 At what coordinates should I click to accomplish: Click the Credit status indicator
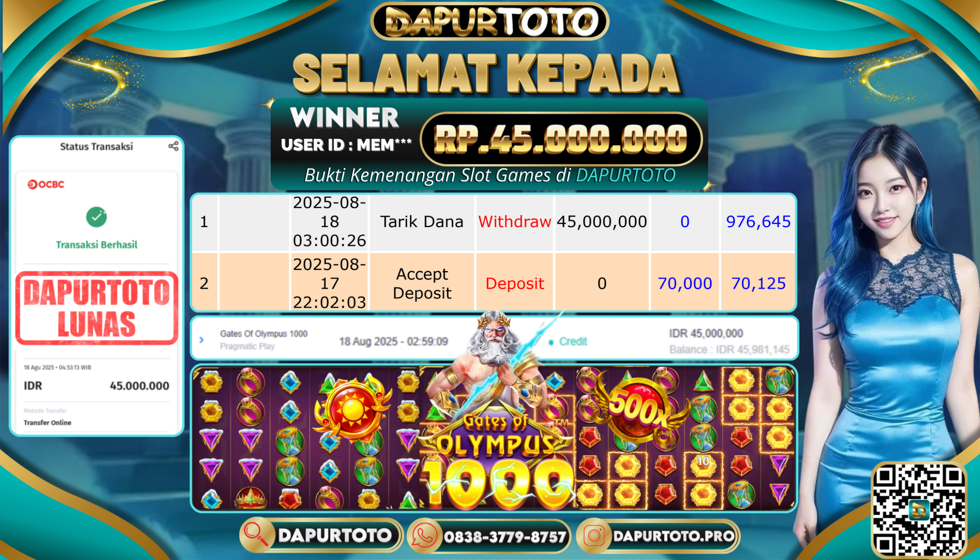tap(568, 341)
